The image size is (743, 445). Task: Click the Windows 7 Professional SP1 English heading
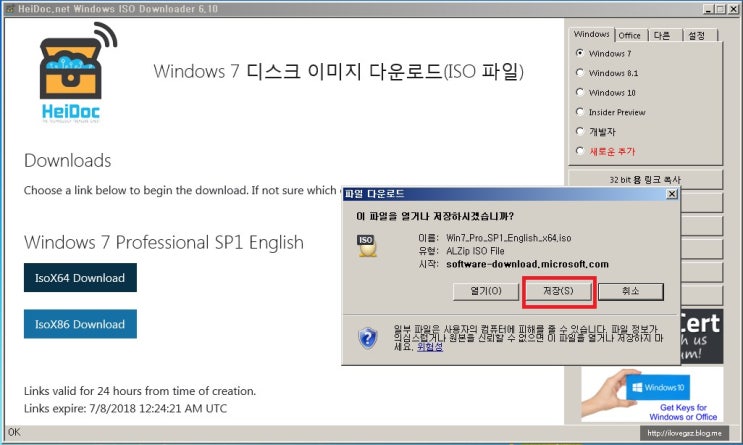163,243
